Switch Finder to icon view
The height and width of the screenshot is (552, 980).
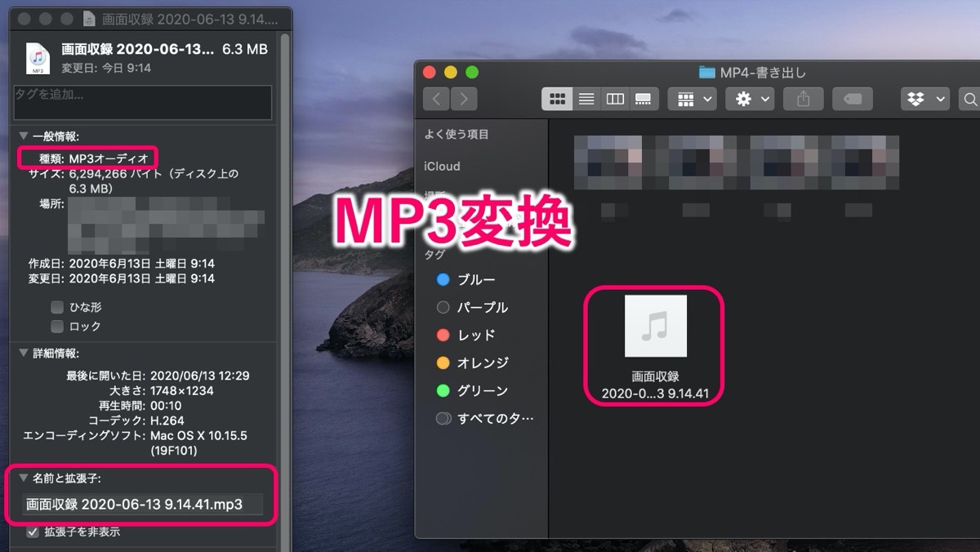(x=557, y=100)
